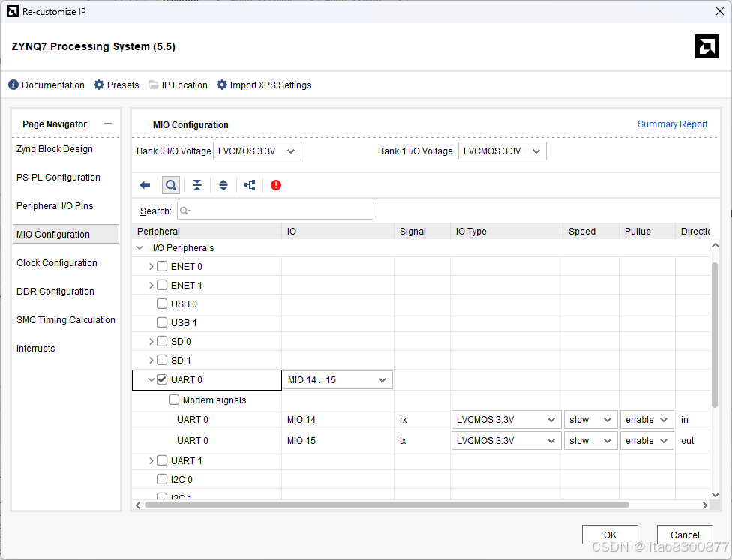The image size is (732, 560).
Task: Open Speed dropdown for tx signal
Action: (590, 441)
